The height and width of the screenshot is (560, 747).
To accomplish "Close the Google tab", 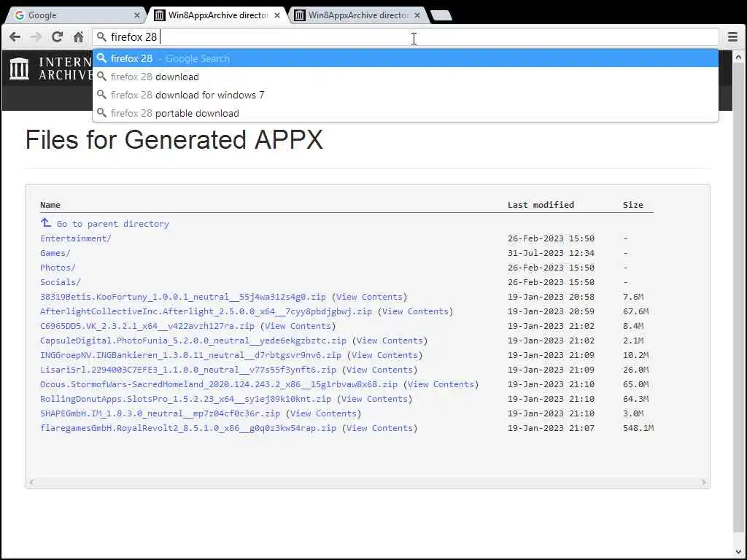I will click(x=137, y=15).
